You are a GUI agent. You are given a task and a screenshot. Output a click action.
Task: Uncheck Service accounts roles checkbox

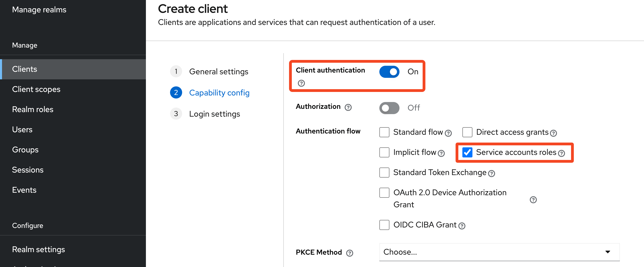[467, 152]
